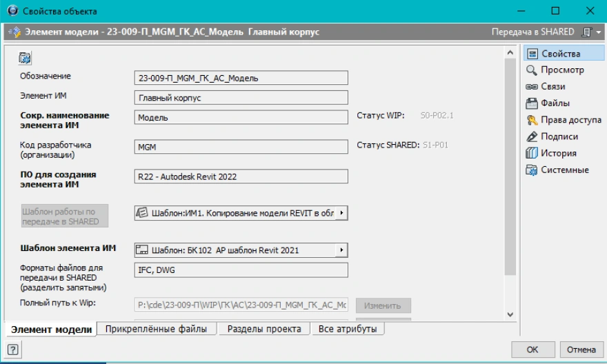
Task: Switch to the Прикреплённые файлы tab
Action: (x=156, y=330)
